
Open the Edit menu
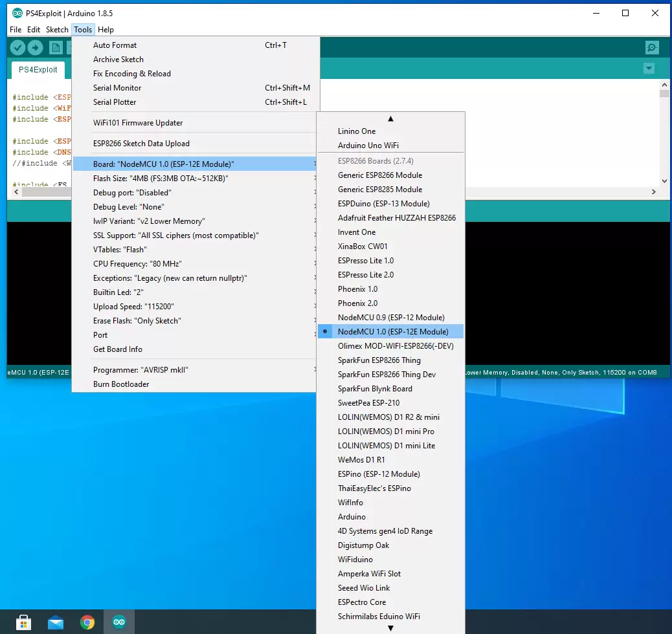34,30
